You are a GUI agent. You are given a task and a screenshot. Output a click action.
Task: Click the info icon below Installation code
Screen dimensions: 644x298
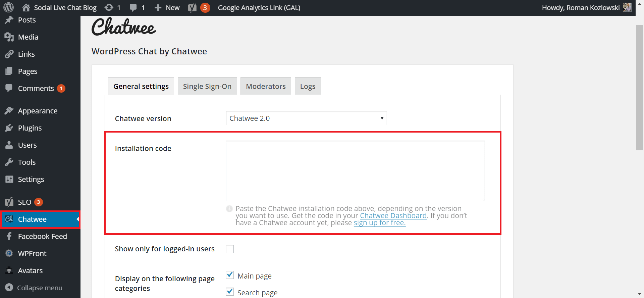(229, 209)
